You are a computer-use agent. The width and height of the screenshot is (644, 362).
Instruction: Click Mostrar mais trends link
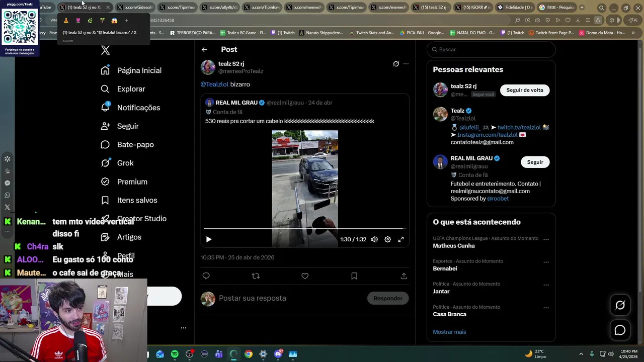point(449,332)
